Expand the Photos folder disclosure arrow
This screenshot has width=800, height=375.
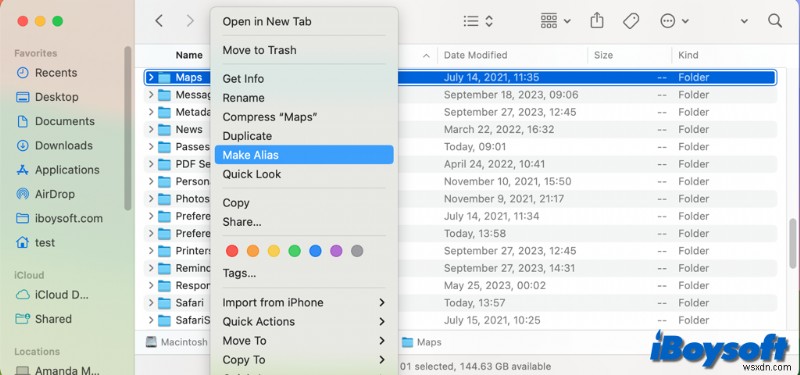(151, 199)
